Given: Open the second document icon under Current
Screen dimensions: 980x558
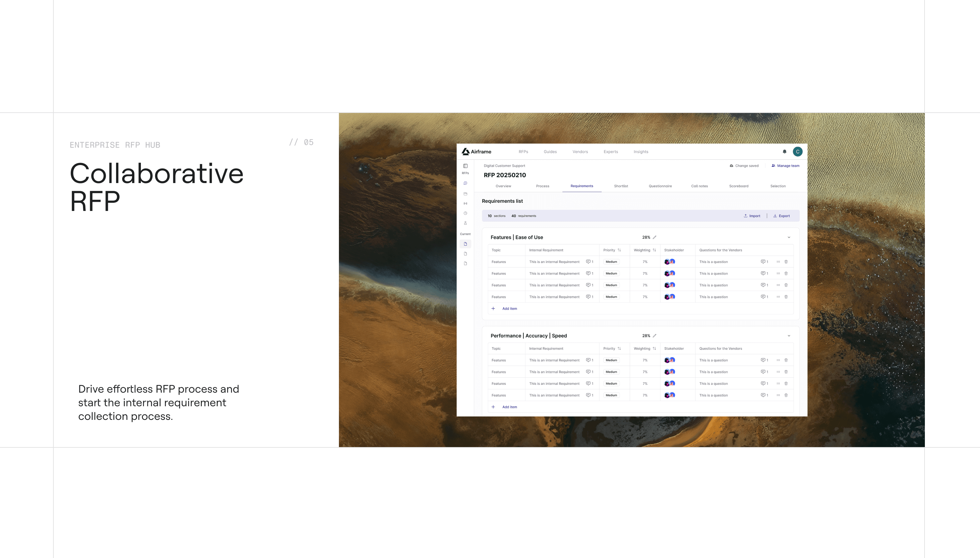Looking at the screenshot, I should point(465,254).
